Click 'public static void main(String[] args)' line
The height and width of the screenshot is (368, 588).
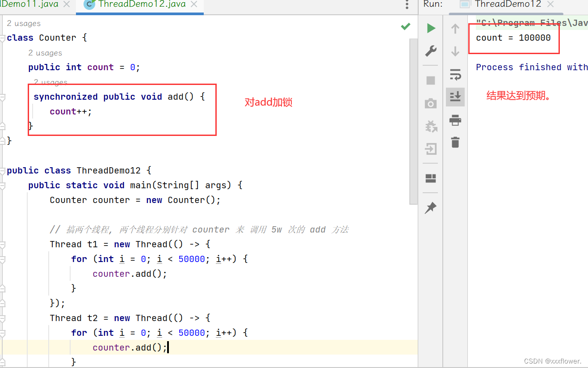point(135,186)
